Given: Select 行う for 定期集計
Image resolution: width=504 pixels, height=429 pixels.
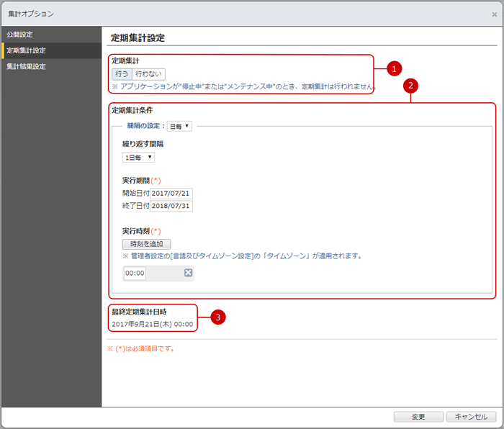Looking at the screenshot, I should 122,74.
